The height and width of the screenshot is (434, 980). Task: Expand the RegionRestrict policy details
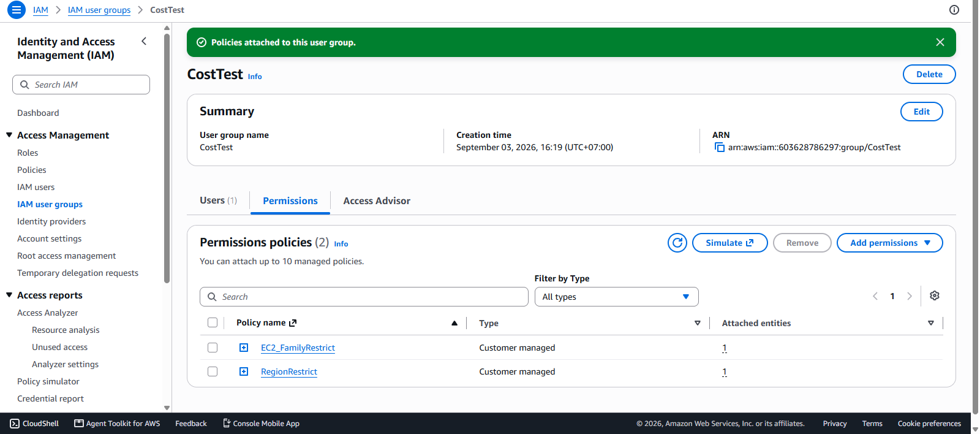tap(244, 371)
